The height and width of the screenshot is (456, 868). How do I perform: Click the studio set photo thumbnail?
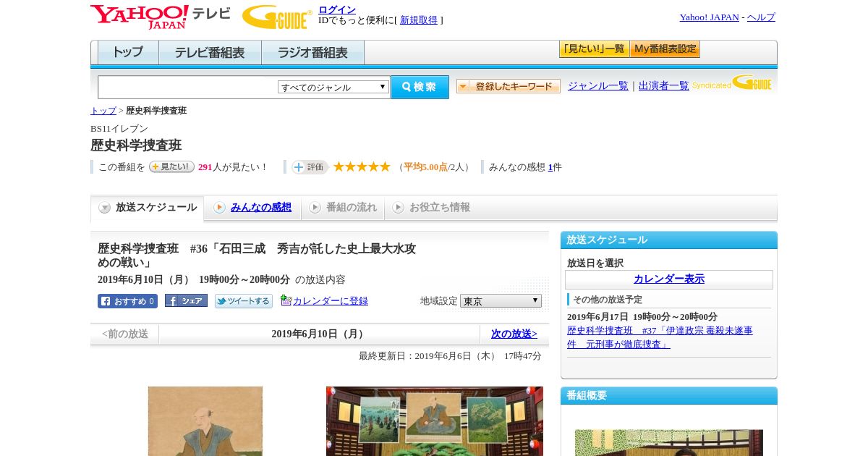coord(435,421)
